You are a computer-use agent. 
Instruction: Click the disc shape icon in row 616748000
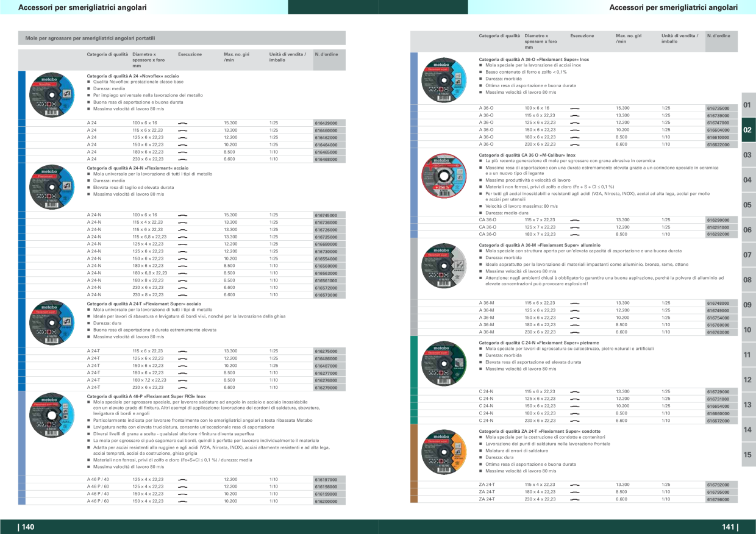574,304
